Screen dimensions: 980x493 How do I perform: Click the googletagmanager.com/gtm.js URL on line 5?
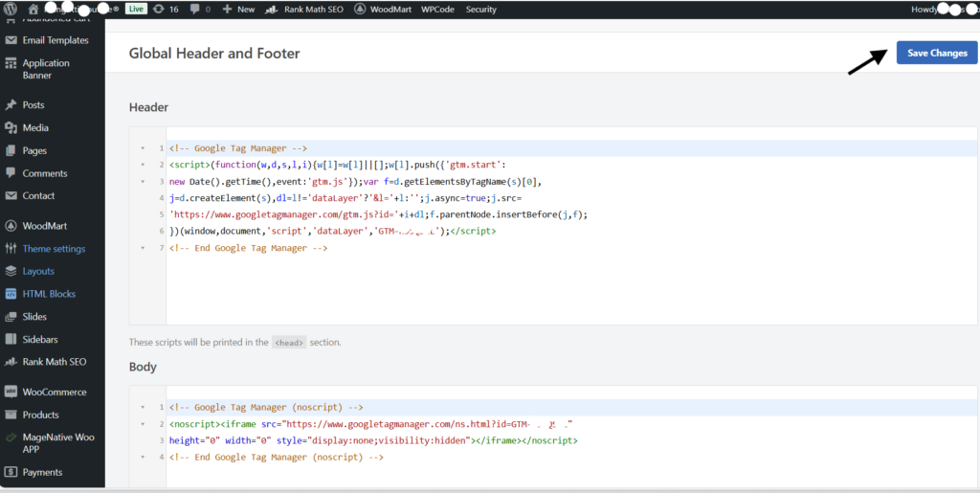283,215
